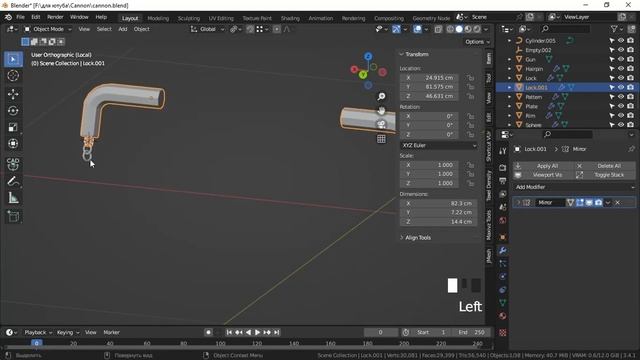Open Global transform orientation dropdown
The width and height of the screenshot is (640, 360).
(x=208, y=29)
